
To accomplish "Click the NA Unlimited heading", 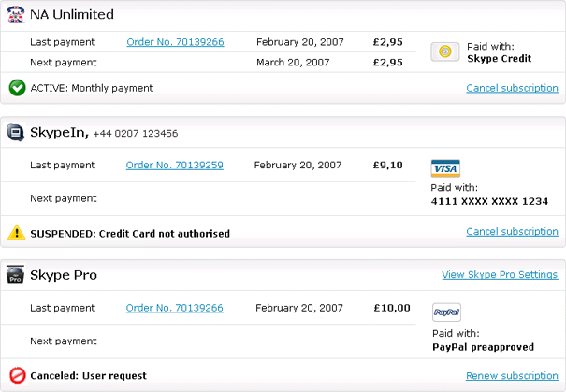I will coord(72,14).
